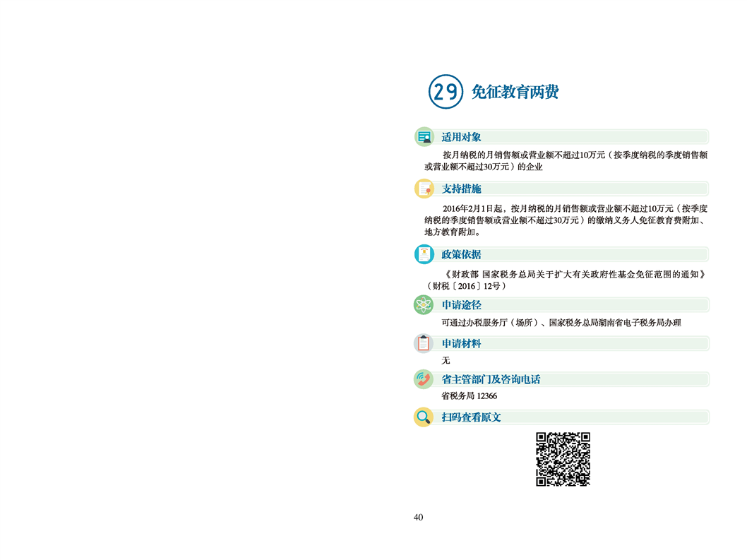This screenshot has height=560, width=747.
Task: Click the 扫码查看原文 heading
Action: 471,417
